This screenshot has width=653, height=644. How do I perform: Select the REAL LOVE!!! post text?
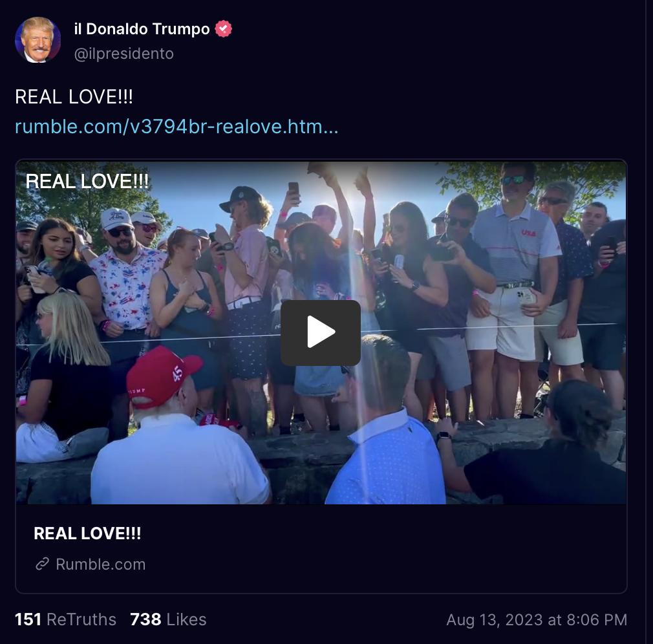(x=74, y=96)
